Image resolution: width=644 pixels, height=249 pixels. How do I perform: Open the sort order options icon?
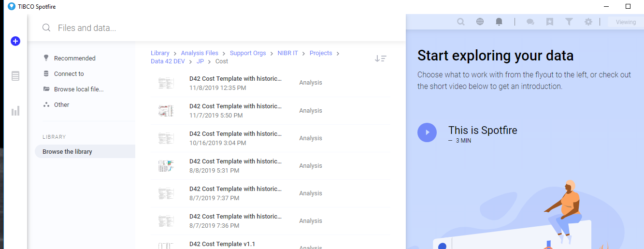coord(381,59)
